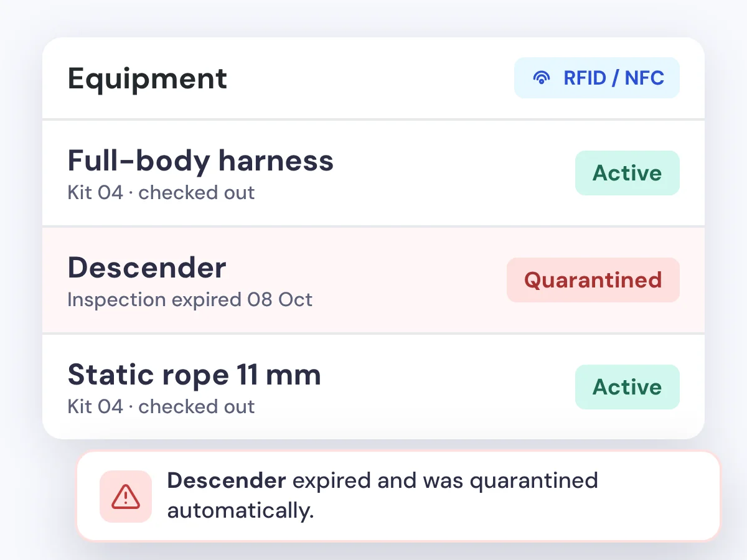The image size is (747, 560).
Task: Select the Active badge for Full-body harness
Action: click(627, 173)
